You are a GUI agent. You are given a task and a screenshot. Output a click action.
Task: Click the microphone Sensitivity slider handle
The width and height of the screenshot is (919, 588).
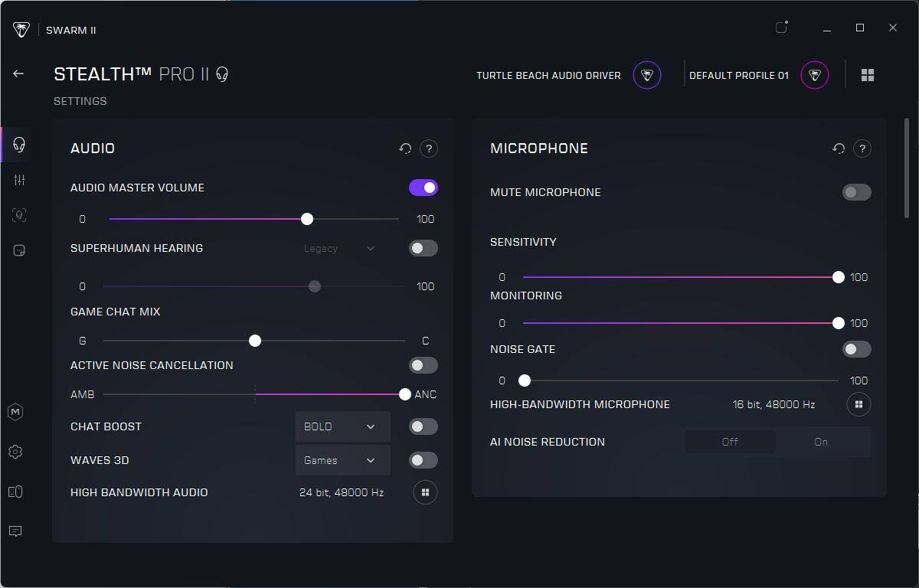tap(839, 277)
